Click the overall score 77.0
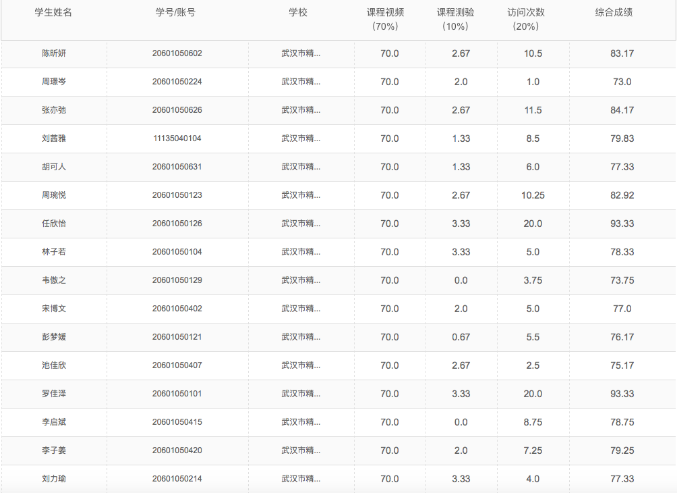This screenshot has height=493, width=677. tap(622, 309)
